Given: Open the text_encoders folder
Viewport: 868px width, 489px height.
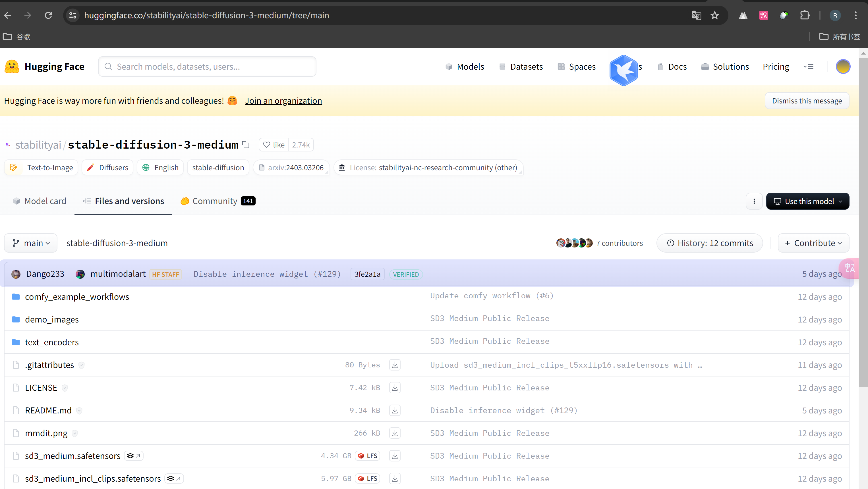Looking at the screenshot, I should coord(51,342).
